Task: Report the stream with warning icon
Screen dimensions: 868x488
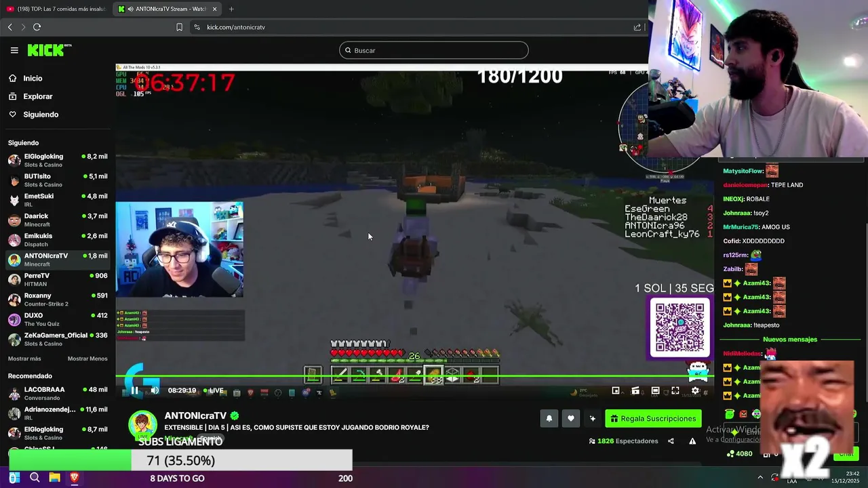Action: pyautogui.click(x=692, y=441)
